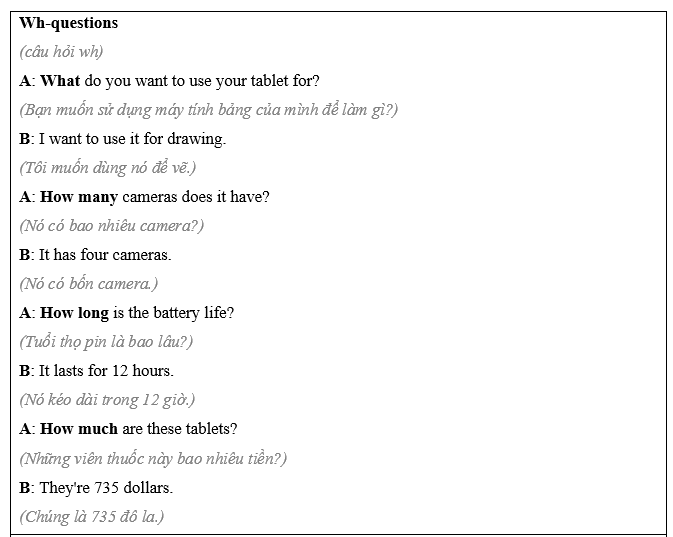
Task: Click the translation "(Nó có bốn camera.)"
Action: 88,283
